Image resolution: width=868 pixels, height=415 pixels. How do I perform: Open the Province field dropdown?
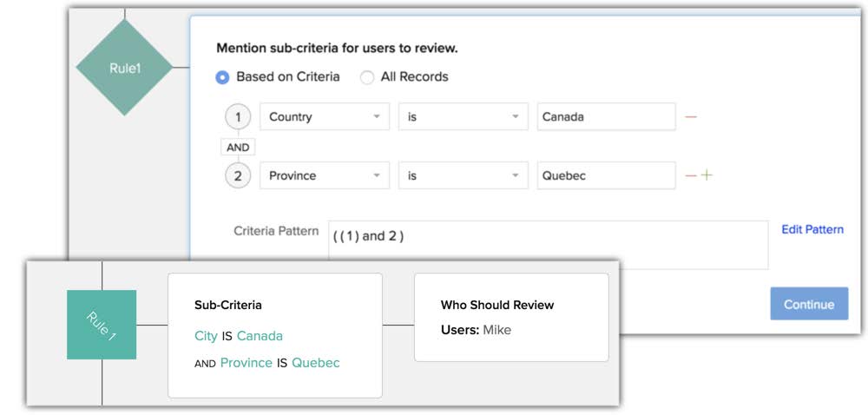(325, 175)
